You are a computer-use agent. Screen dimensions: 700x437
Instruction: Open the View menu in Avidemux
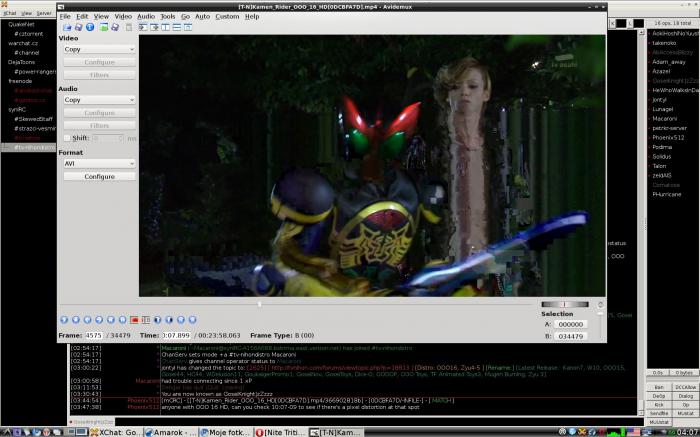point(101,17)
